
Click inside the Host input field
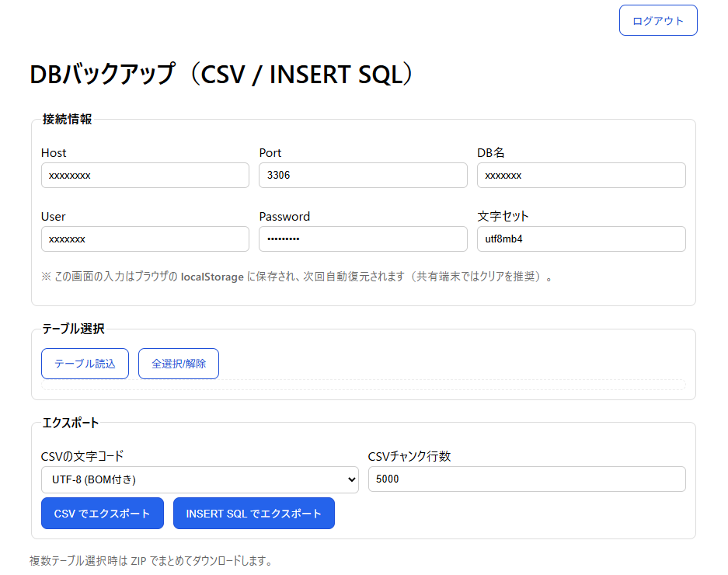coord(145,176)
